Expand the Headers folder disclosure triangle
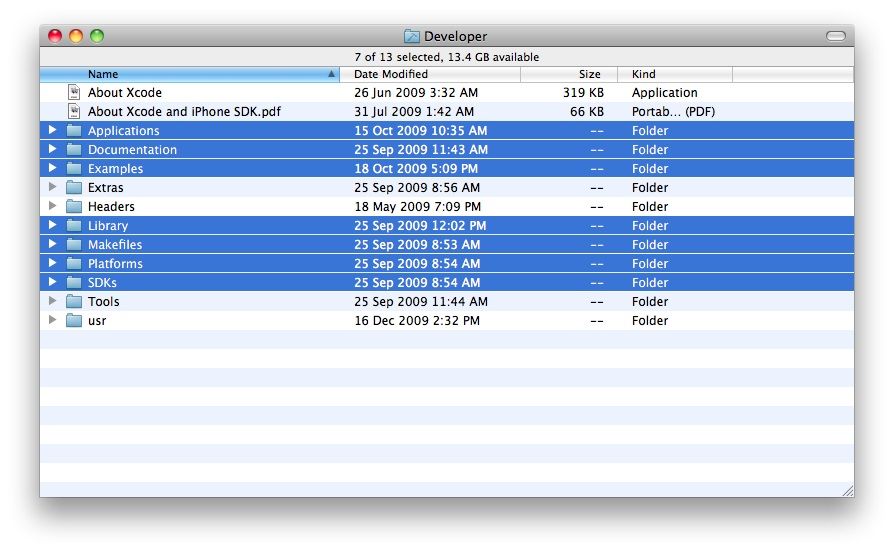Screen dimensions: 894x552 click(52, 206)
